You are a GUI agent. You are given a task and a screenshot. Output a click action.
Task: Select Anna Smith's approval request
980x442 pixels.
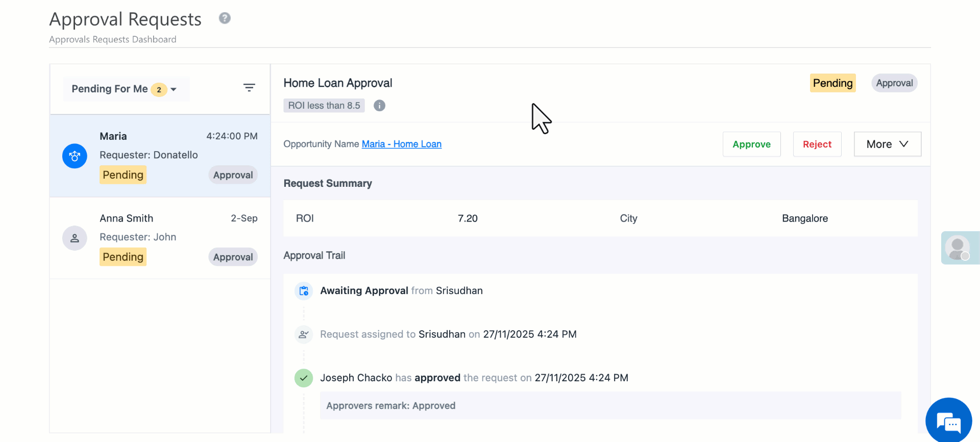point(160,238)
